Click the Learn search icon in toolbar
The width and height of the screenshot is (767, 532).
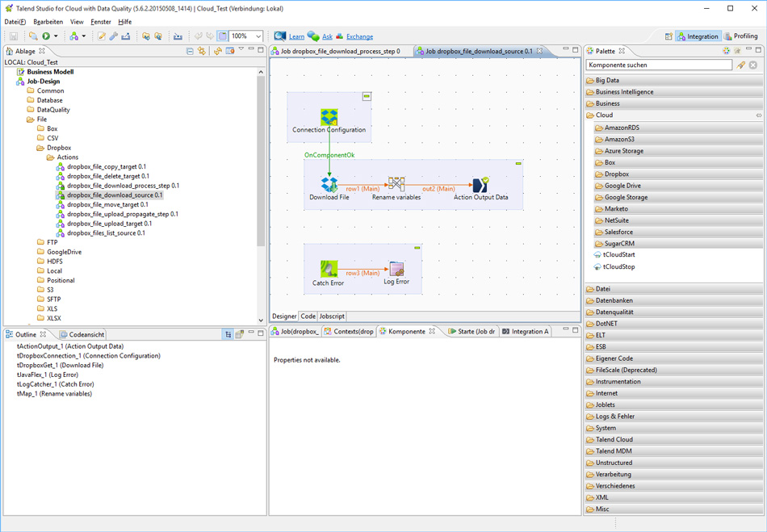coord(280,36)
